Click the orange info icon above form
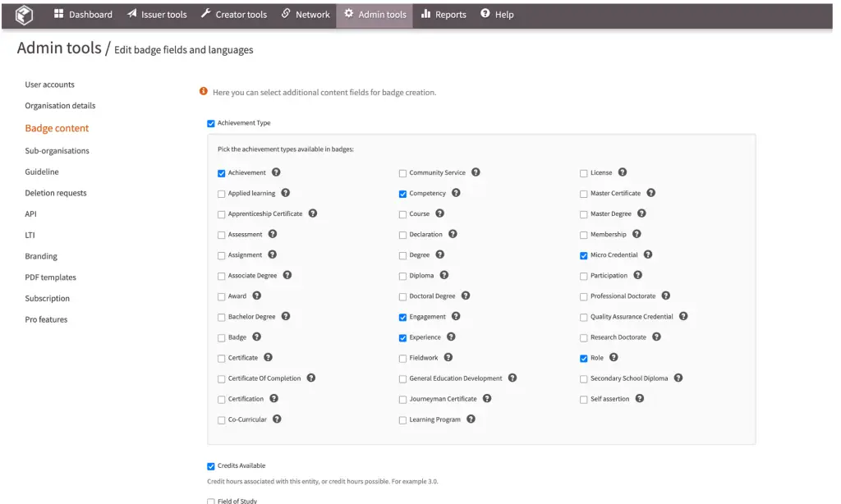Image resolution: width=841 pixels, height=504 pixels. tap(204, 92)
